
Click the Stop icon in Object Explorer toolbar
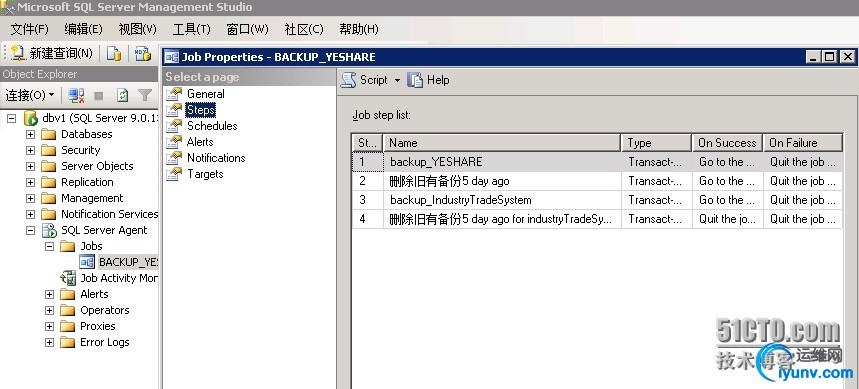[x=99, y=96]
